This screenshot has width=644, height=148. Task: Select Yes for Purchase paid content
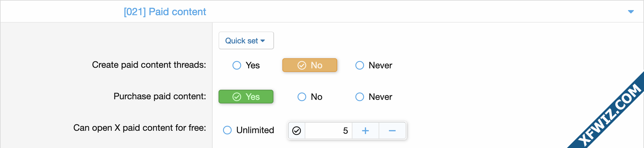[246, 97]
